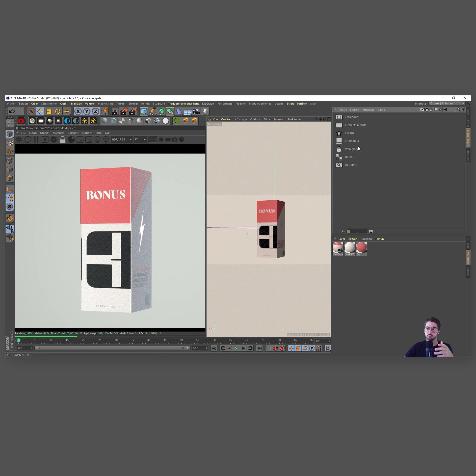Toggle Live Viewer clay mode sphere

click(x=71, y=140)
